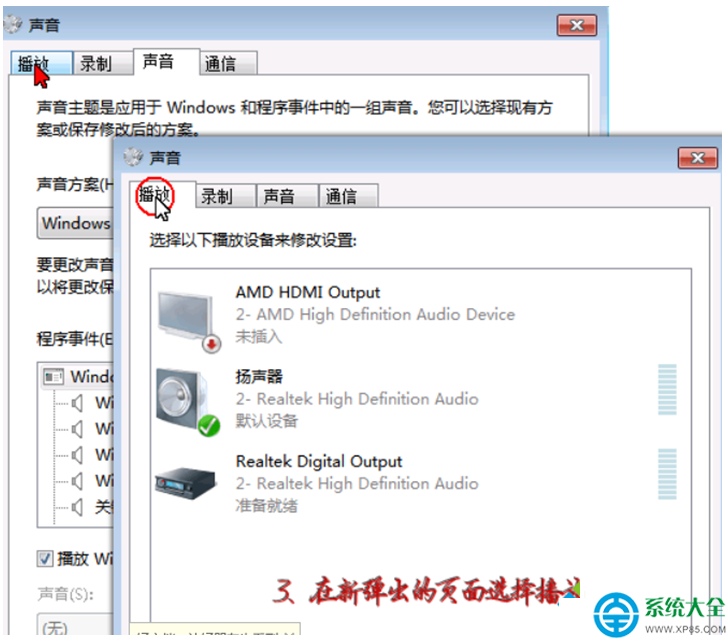728x640 pixels.
Task: Open the 声音 tab in front dialog
Action: click(x=287, y=196)
